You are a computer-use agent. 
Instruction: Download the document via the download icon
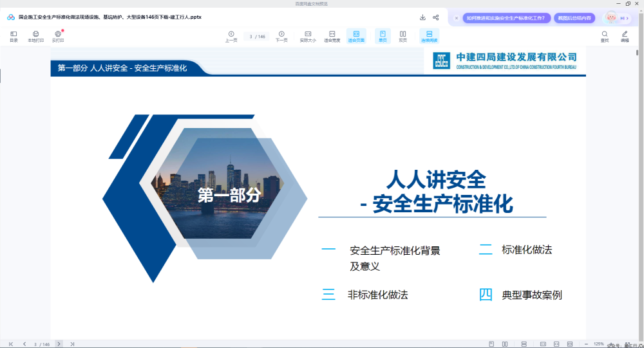click(x=422, y=17)
